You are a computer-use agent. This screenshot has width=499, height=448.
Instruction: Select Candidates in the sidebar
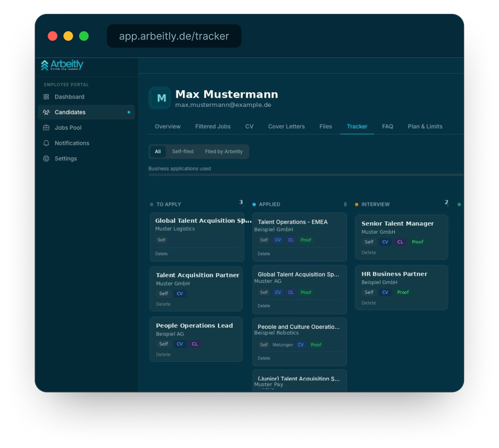[x=86, y=112]
